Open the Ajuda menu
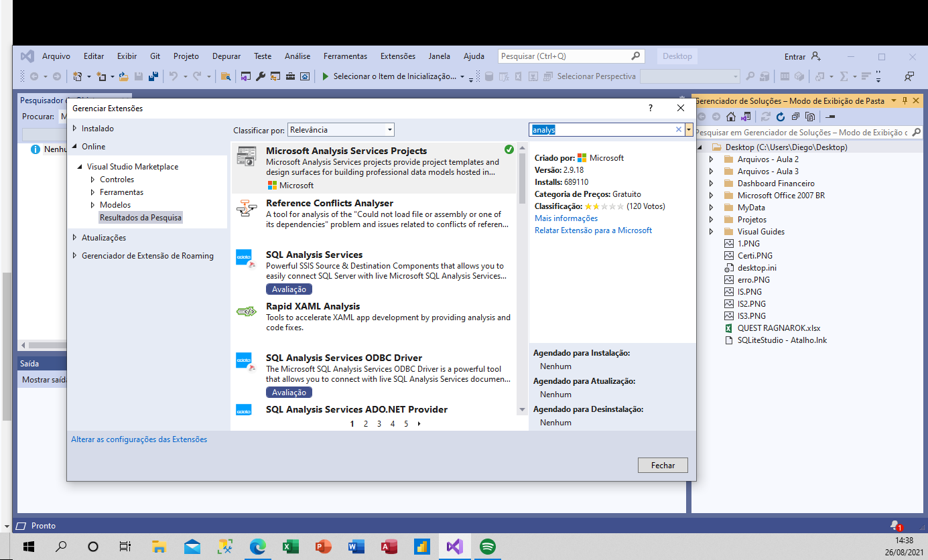The image size is (928, 560). tap(474, 56)
